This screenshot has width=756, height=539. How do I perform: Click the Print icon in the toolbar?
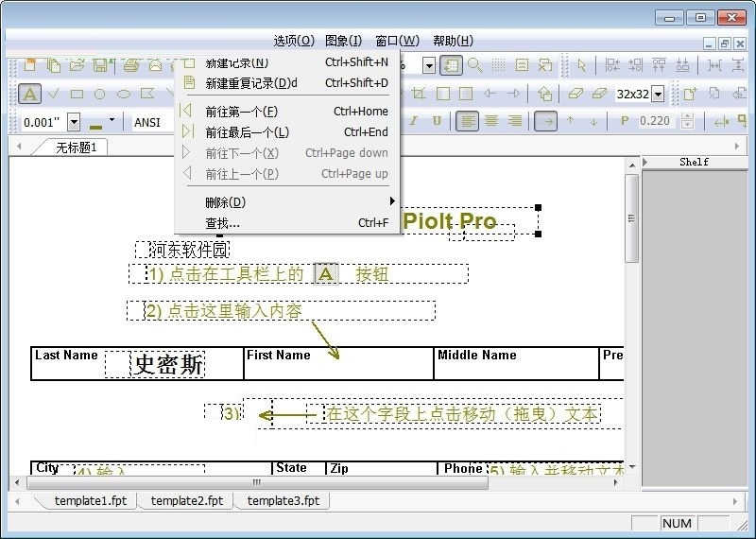[131, 65]
